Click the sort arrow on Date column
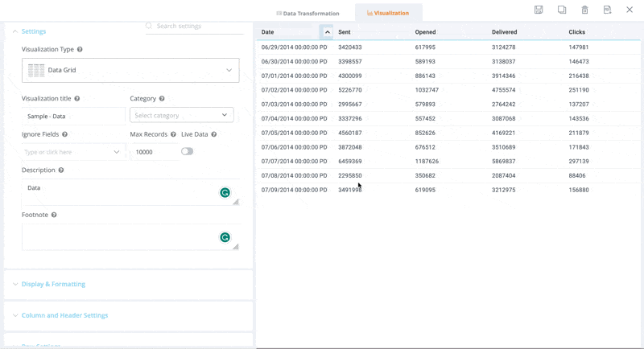 pyautogui.click(x=327, y=32)
